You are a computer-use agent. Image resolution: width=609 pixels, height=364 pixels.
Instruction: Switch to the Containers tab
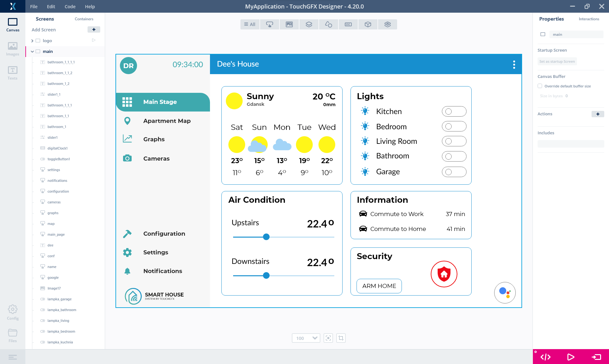tap(84, 19)
